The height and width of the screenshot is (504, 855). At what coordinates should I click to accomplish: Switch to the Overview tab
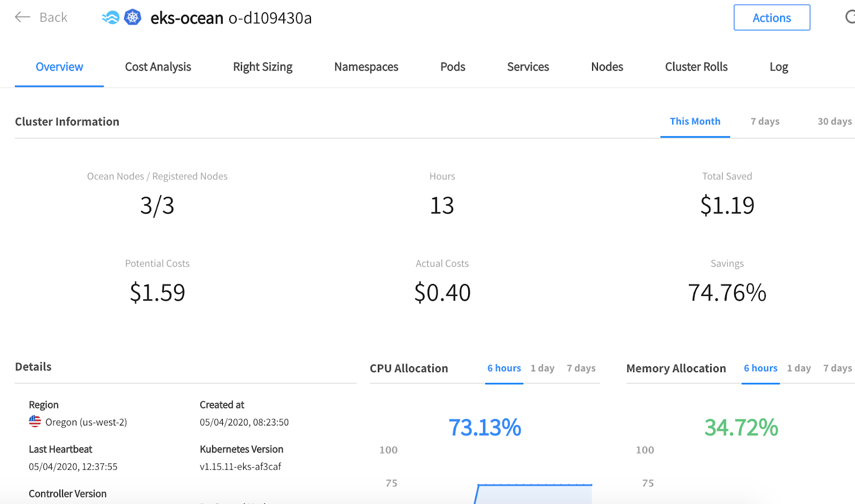(59, 67)
